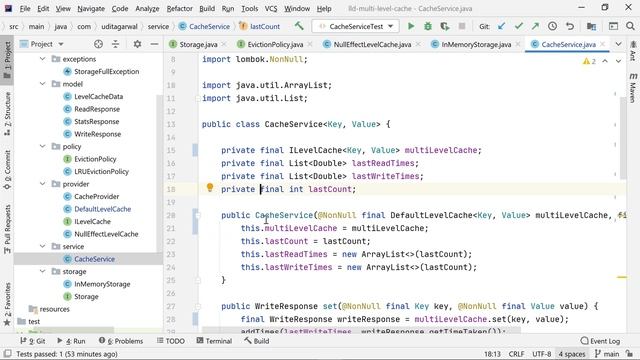Jump to previous highlighted error arrow
Screen dimensions: 640x360
[605, 61]
